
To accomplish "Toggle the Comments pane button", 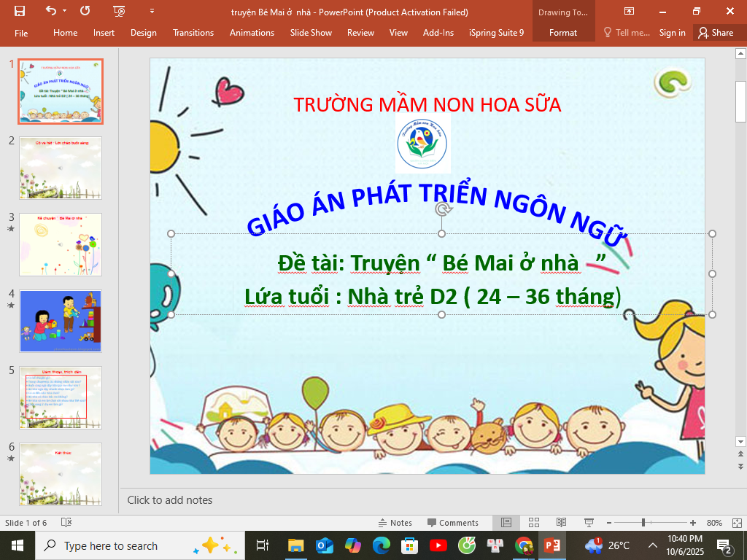I will tap(453, 523).
